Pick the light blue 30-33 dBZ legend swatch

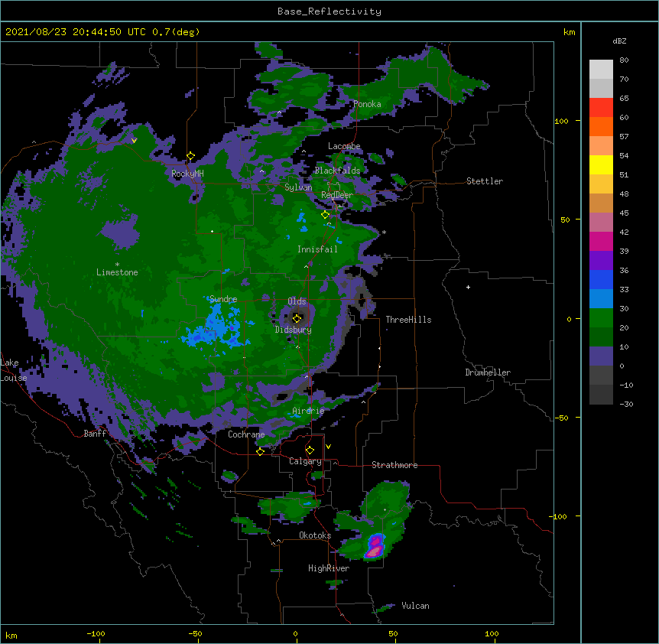coord(601,299)
